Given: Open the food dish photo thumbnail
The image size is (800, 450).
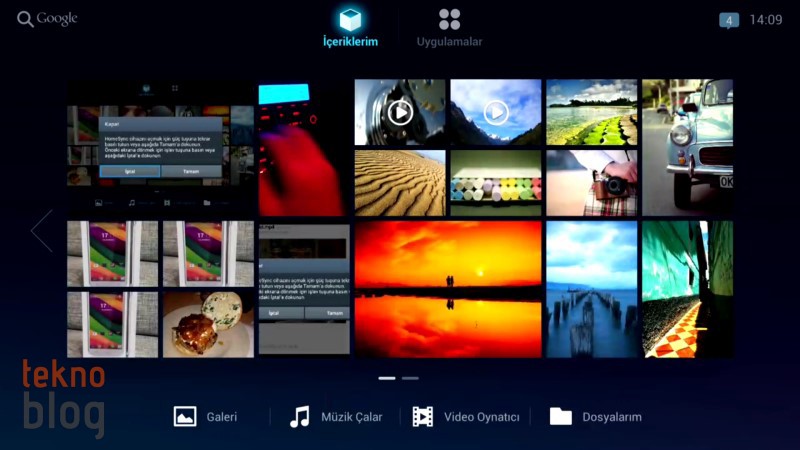Looking at the screenshot, I should 208,325.
